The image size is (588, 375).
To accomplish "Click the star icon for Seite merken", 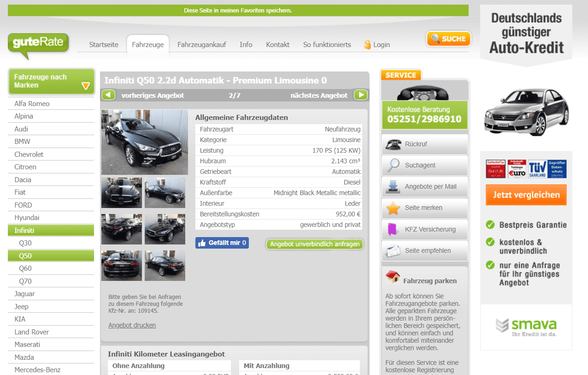I will point(393,208).
